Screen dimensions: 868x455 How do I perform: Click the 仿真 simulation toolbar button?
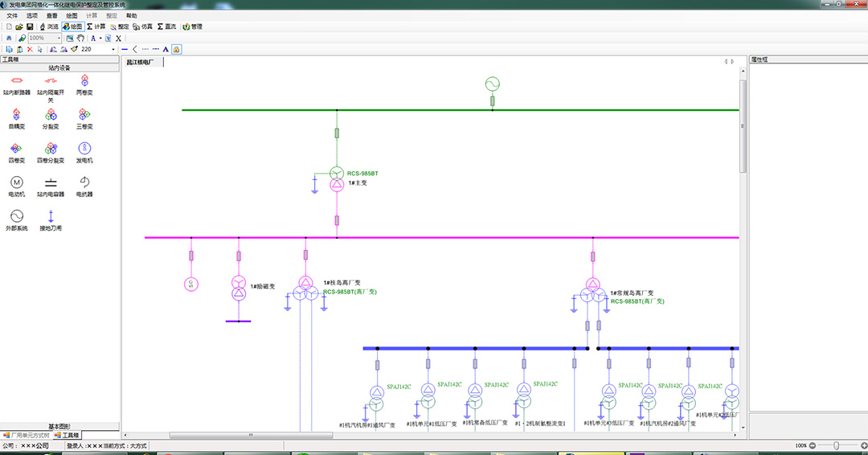pos(142,27)
